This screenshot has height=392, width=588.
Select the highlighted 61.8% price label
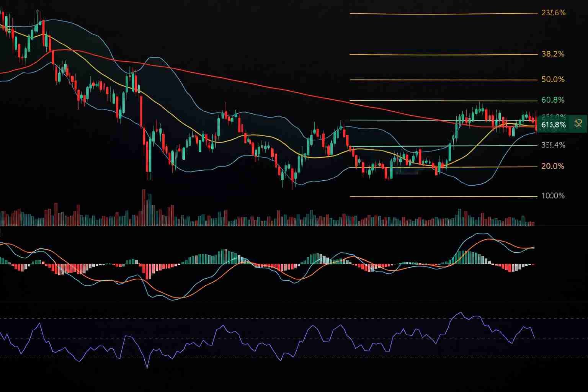point(554,125)
